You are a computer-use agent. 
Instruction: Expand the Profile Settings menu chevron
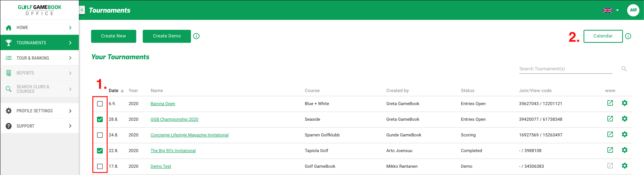click(70, 111)
